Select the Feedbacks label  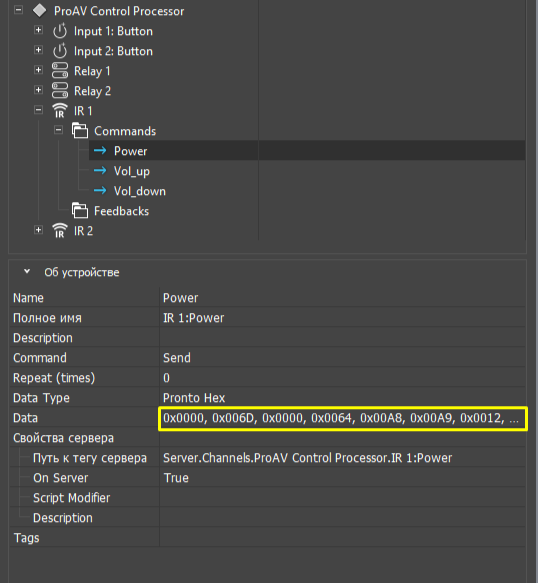click(x=122, y=211)
